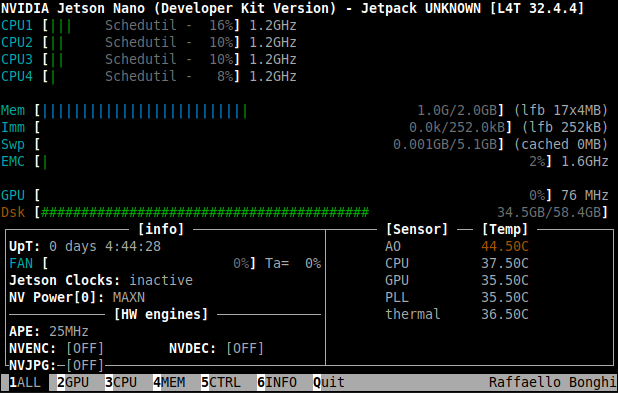Click Quit in the bottom bar
Image resolution: width=618 pixels, height=393 pixels.
[x=329, y=382]
